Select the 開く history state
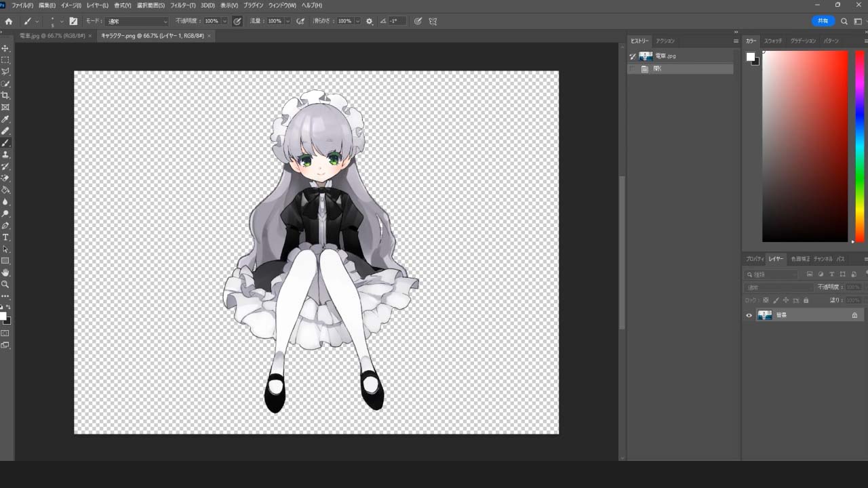This screenshot has width=868, height=488. [x=680, y=68]
